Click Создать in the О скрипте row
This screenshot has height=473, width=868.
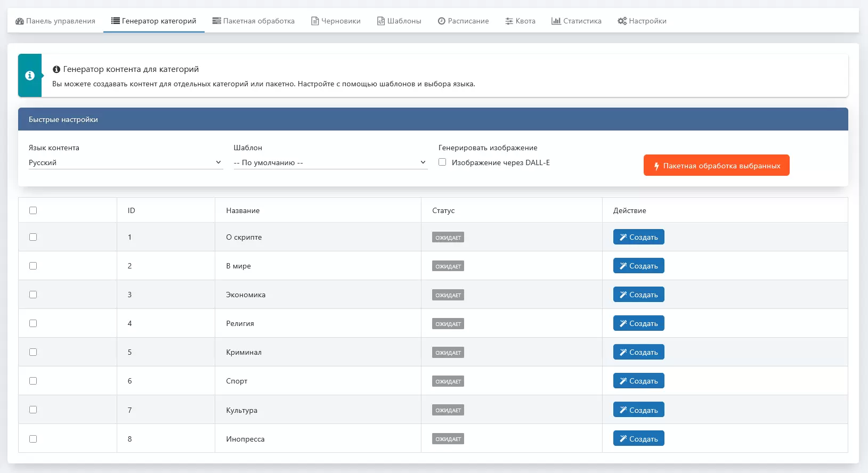(638, 237)
